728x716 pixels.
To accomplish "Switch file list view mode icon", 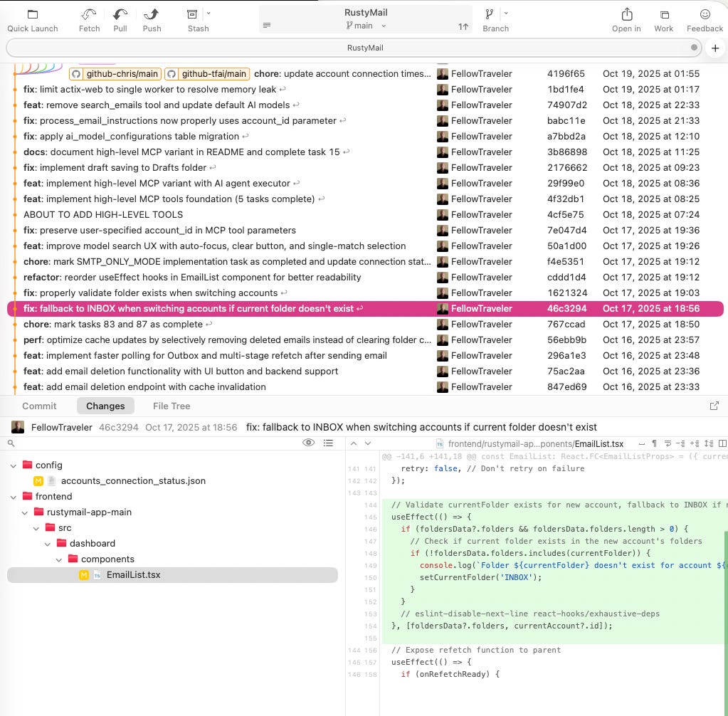I will 328,443.
